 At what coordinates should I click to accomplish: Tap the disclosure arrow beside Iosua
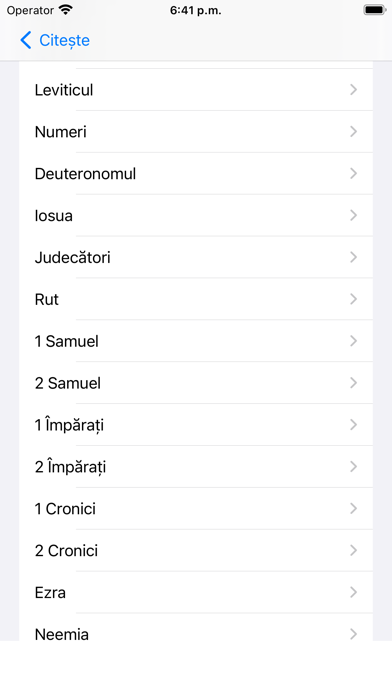point(353,215)
